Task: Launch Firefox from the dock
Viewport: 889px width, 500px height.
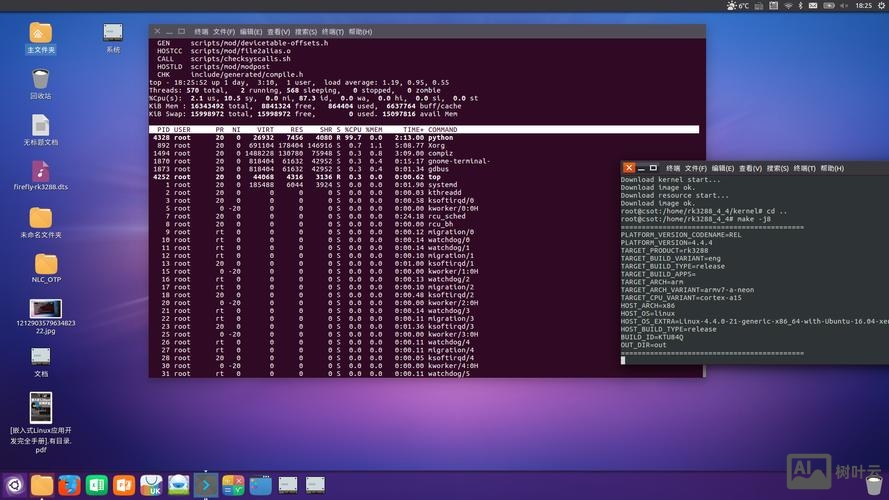Action: 69,486
